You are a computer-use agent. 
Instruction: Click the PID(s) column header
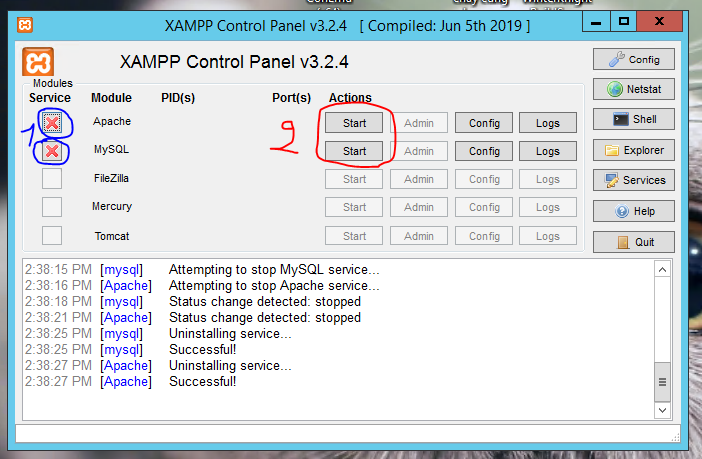[178, 98]
